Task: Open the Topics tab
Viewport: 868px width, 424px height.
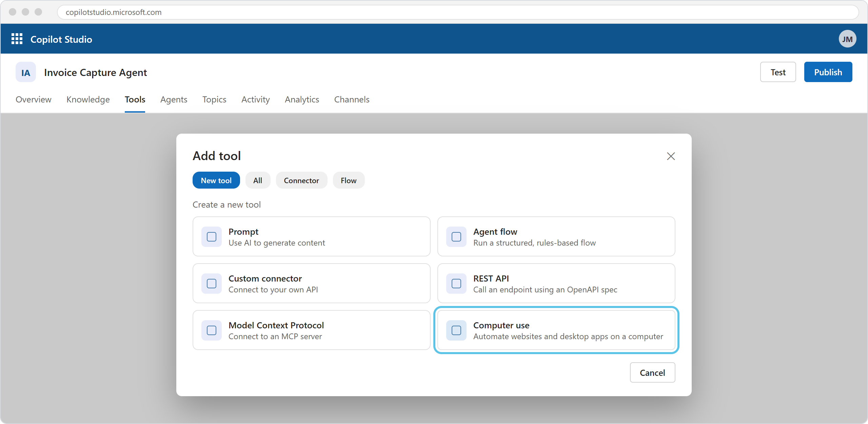Action: click(x=214, y=99)
